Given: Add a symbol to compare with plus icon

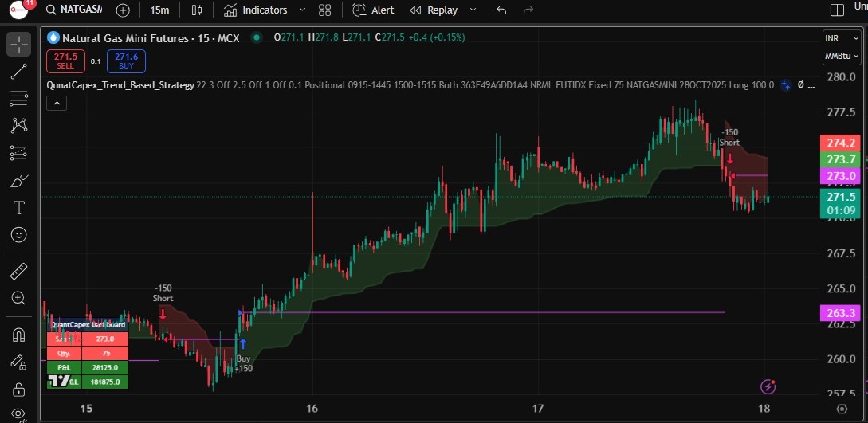Looking at the screenshot, I should pos(123,10).
